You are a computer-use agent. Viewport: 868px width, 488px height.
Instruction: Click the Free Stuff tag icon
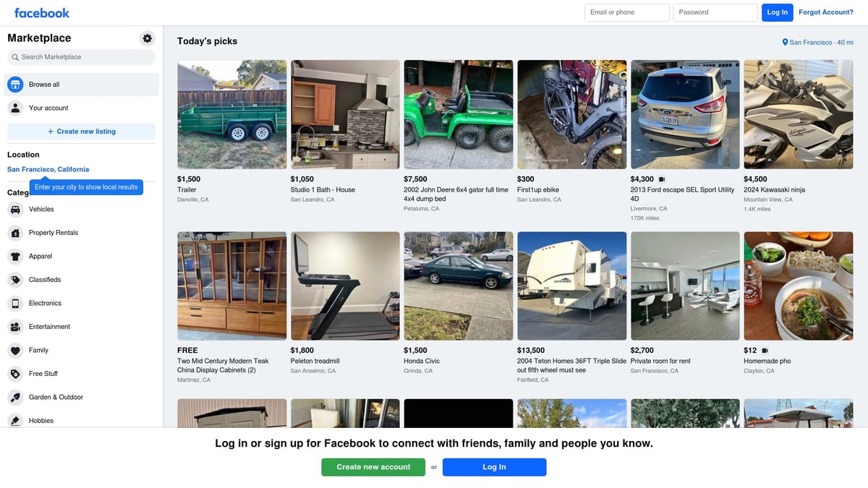pyautogui.click(x=15, y=374)
